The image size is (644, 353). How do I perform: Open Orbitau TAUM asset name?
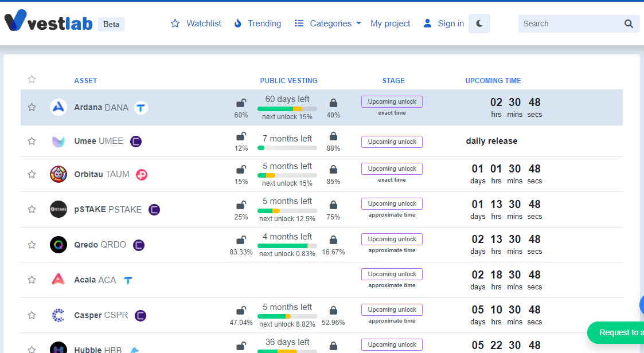point(102,174)
